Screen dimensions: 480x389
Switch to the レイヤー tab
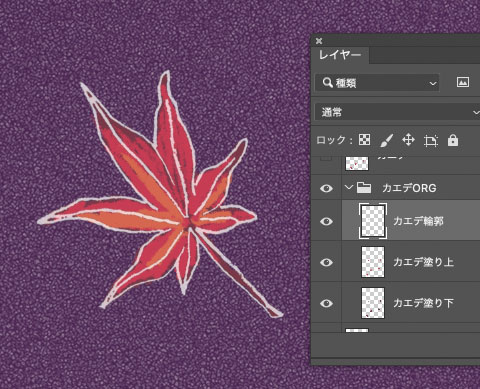tap(340, 55)
